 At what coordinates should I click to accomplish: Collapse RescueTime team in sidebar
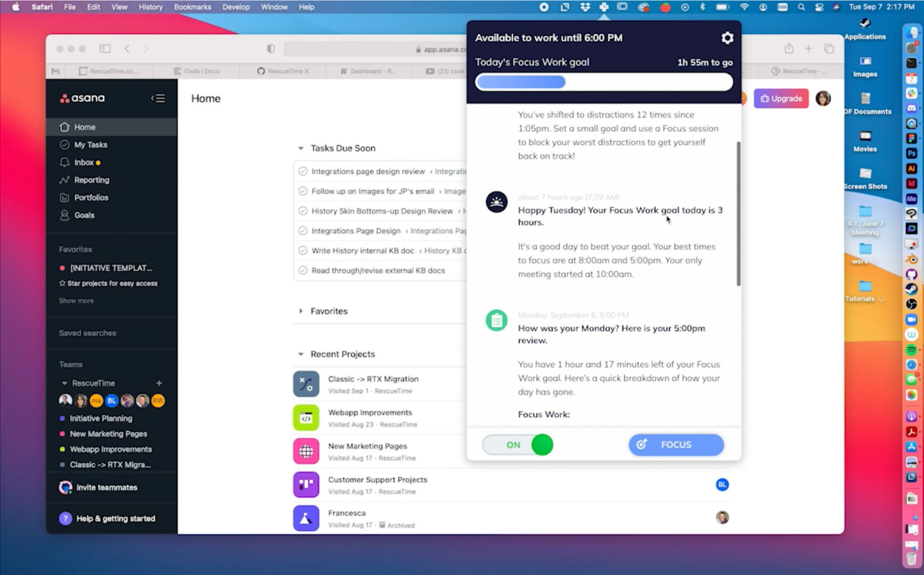(64, 383)
